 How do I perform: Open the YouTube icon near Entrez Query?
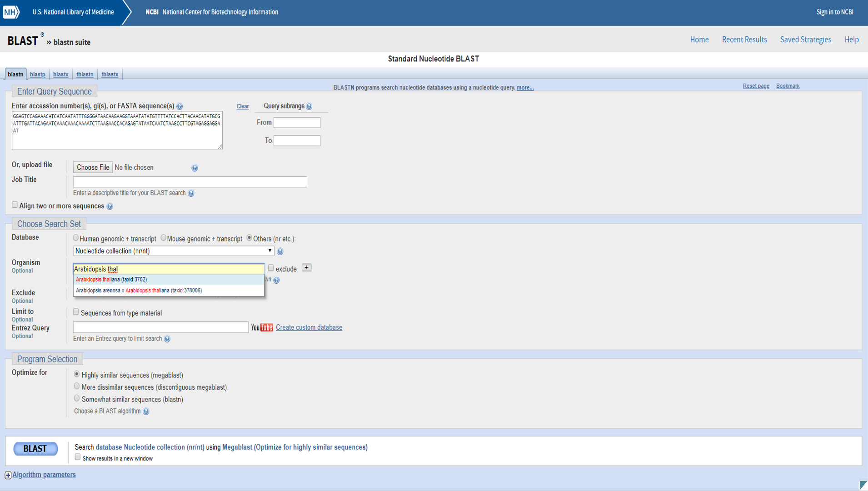tap(262, 327)
